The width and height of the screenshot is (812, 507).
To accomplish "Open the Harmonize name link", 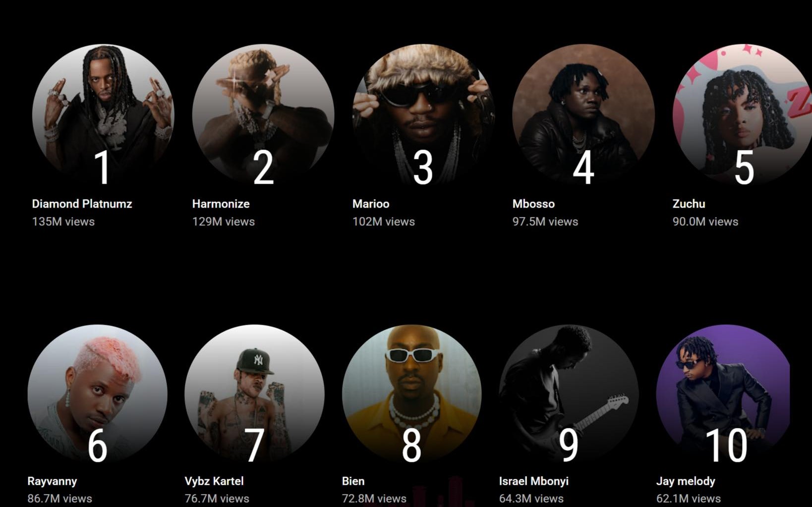I will click(x=221, y=204).
